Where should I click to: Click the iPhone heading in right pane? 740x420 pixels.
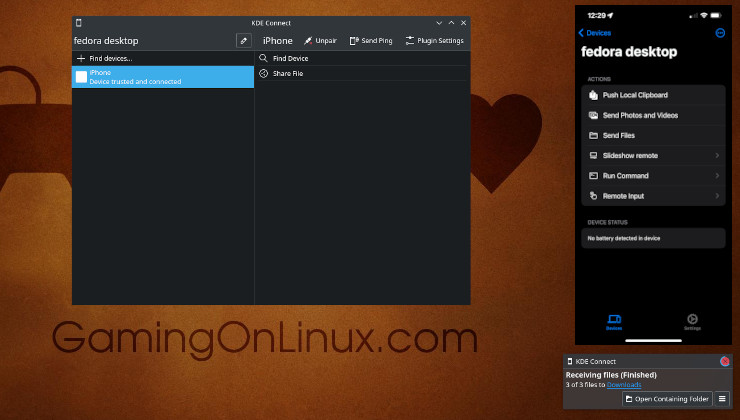(x=278, y=41)
